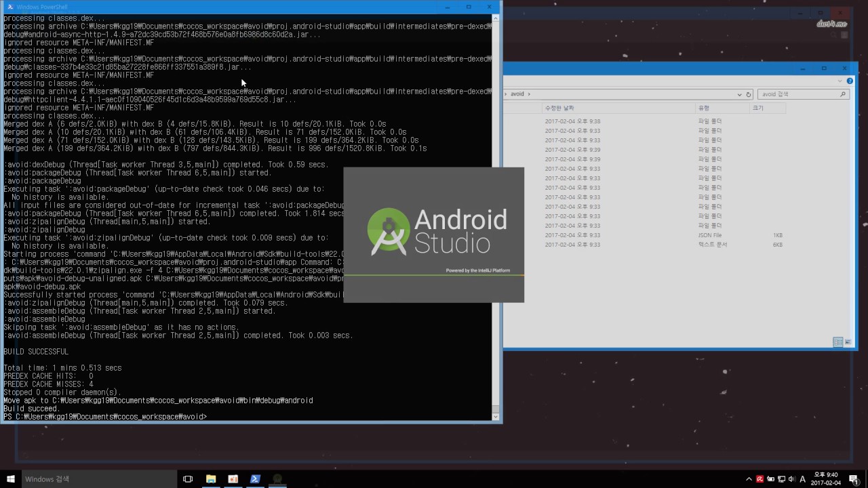This screenshot has width=868, height=488.
Task: Open the network status tray icon
Action: pos(781,479)
